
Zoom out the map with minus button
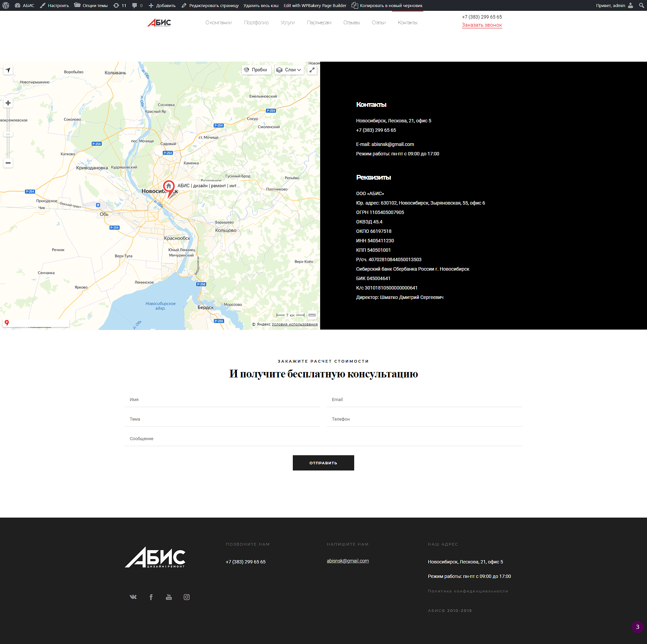[8, 163]
